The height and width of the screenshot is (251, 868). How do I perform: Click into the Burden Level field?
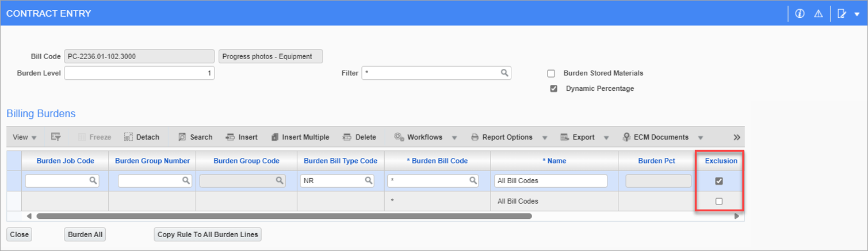[x=140, y=73]
